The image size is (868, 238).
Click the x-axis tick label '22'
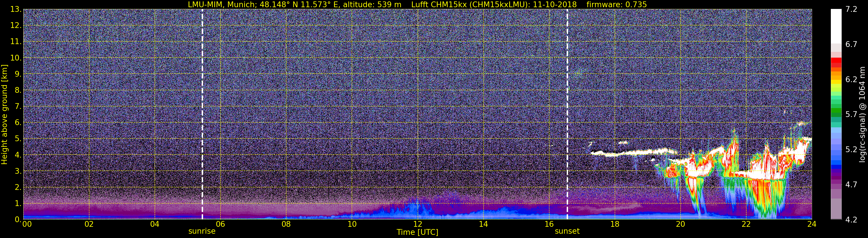[746, 224]
